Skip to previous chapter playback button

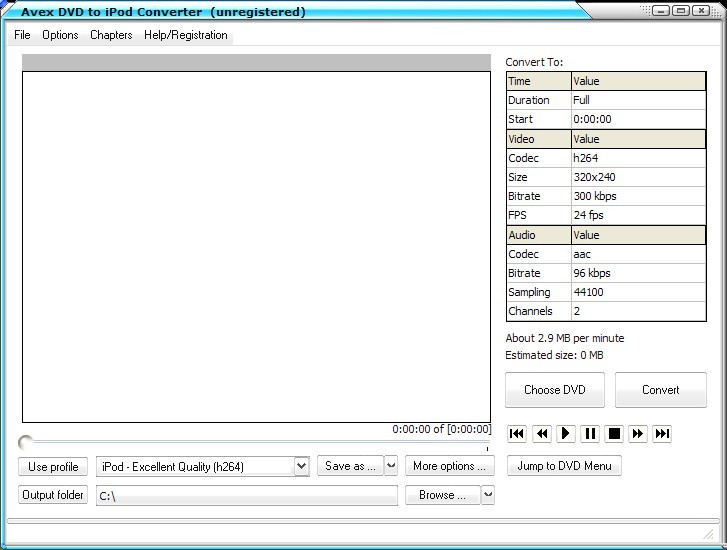[x=517, y=434]
